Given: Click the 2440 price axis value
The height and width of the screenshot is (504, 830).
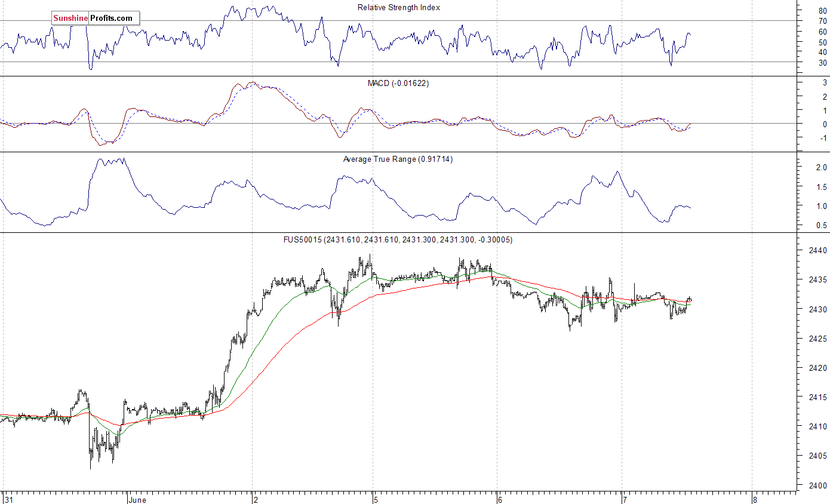Looking at the screenshot, I should [x=819, y=250].
